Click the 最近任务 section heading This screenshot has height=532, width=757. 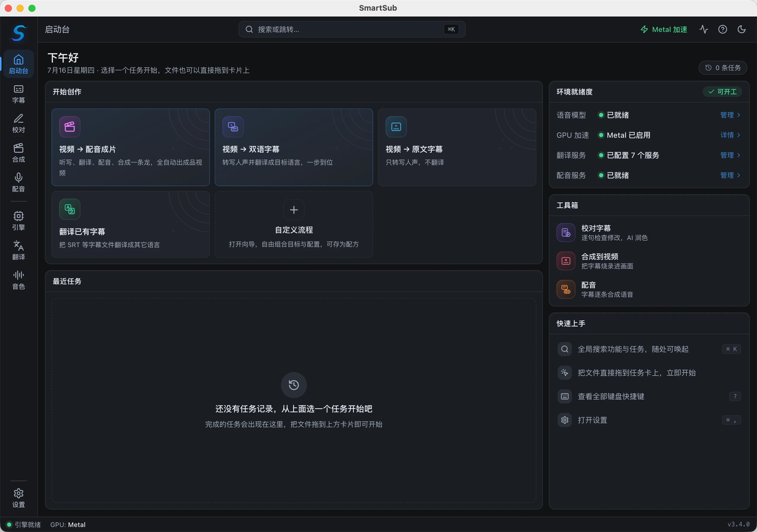coord(67,281)
